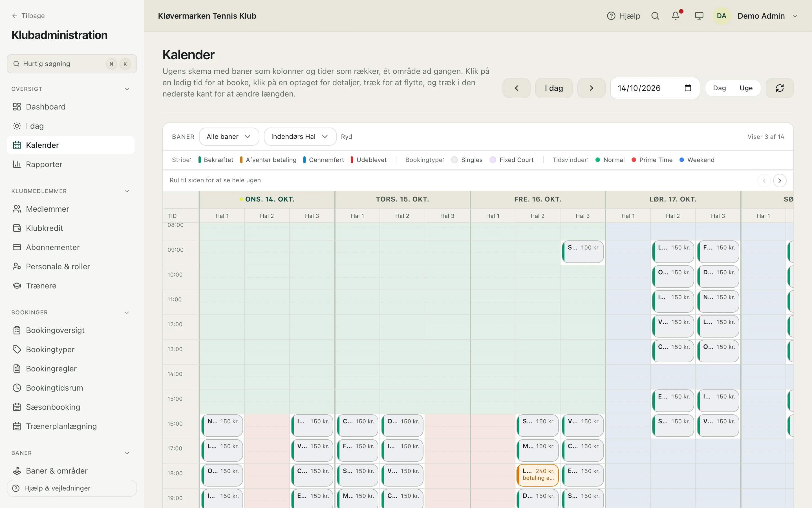Click the Bookingtyper tag icon
Viewport: 812px width, 508px height.
17,349
